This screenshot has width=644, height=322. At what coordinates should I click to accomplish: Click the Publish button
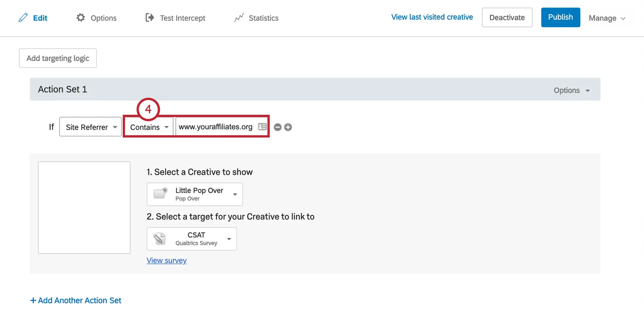click(560, 17)
